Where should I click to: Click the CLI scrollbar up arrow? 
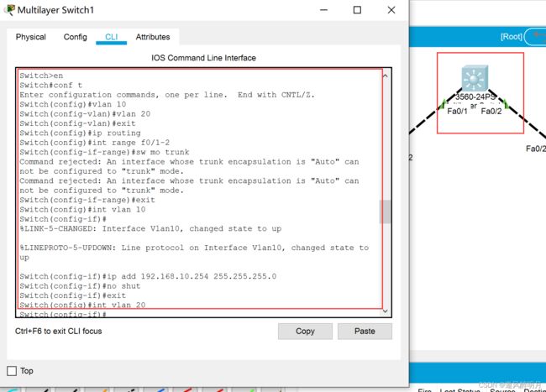[x=385, y=76]
